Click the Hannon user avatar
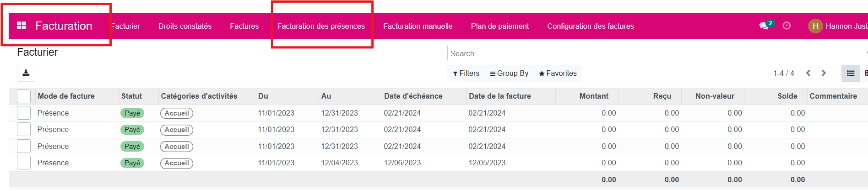Viewport: 868px width, 190px height. (815, 26)
